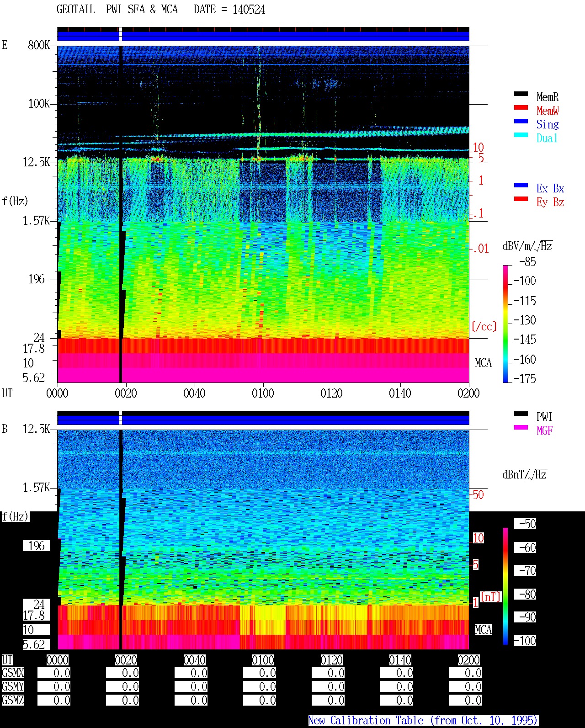This screenshot has height=728, width=585.
Task: Click the "GSMX" row label
Action: pyautogui.click(x=13, y=673)
